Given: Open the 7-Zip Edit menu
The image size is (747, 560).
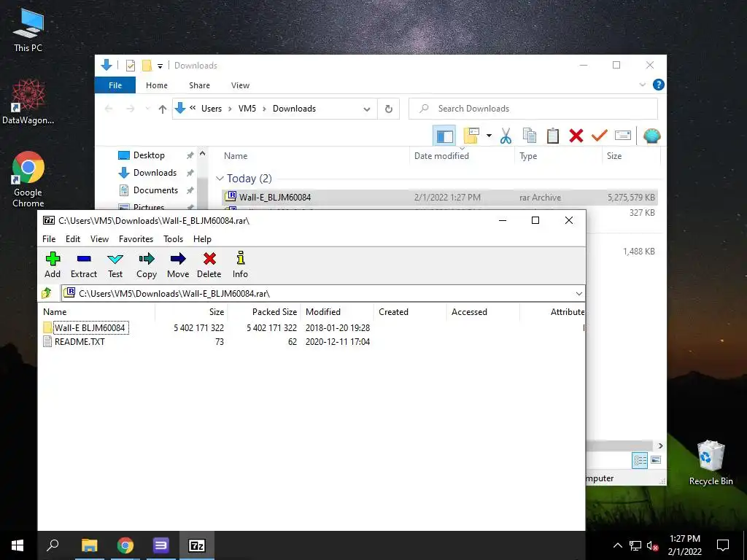Looking at the screenshot, I should (73, 239).
